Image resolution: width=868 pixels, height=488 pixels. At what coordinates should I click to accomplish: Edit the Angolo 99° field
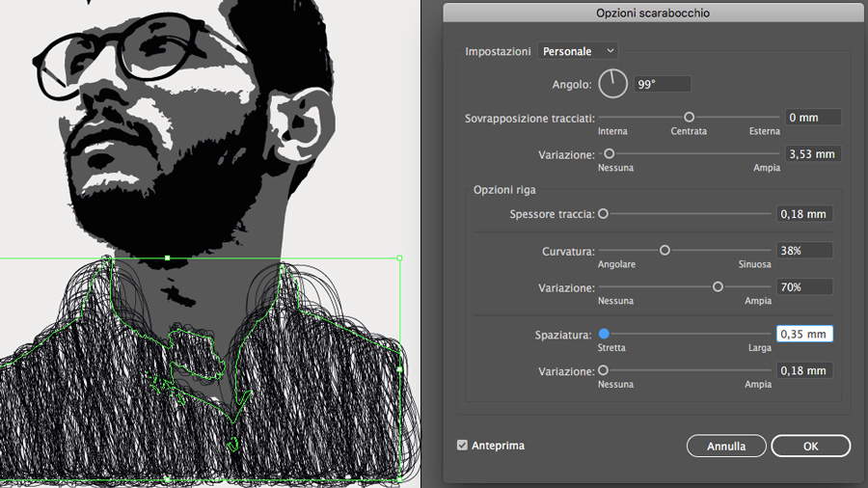coord(662,84)
